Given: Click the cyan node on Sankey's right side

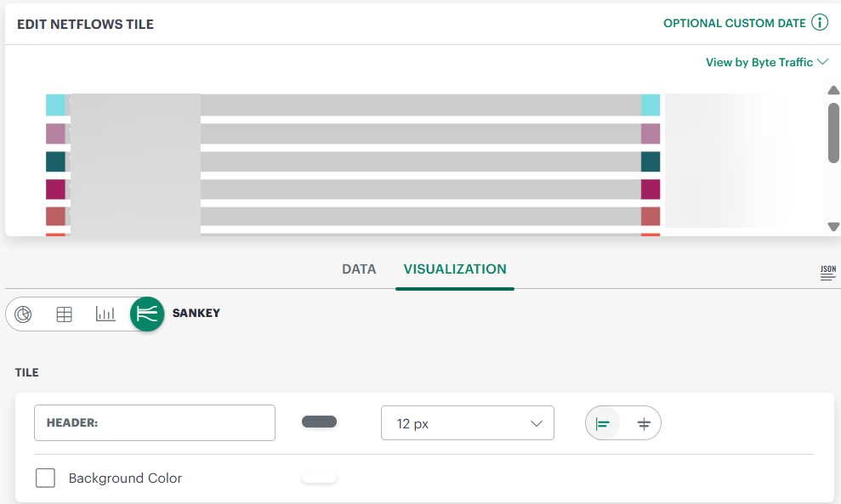Looking at the screenshot, I should pos(651,105).
